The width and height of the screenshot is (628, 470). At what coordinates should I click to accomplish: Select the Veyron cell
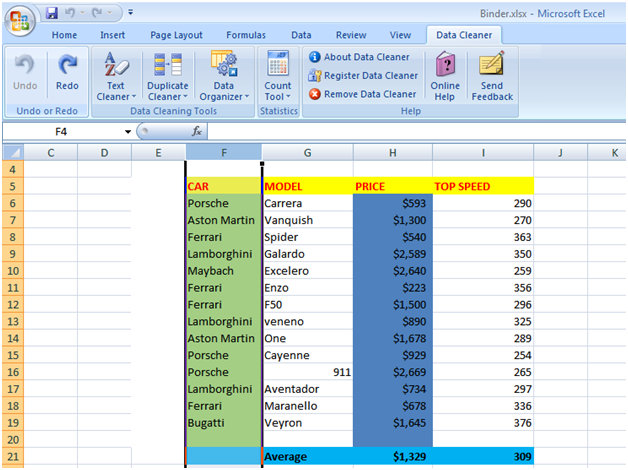[308, 423]
